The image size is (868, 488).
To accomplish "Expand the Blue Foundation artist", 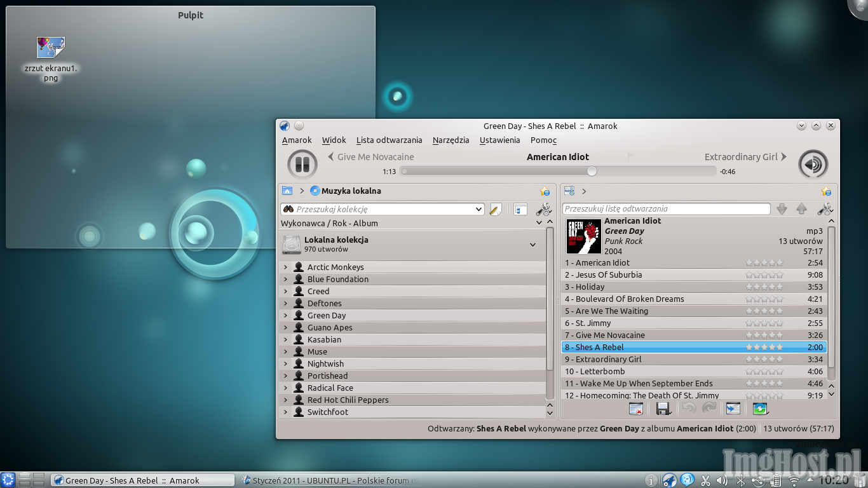I will click(285, 279).
